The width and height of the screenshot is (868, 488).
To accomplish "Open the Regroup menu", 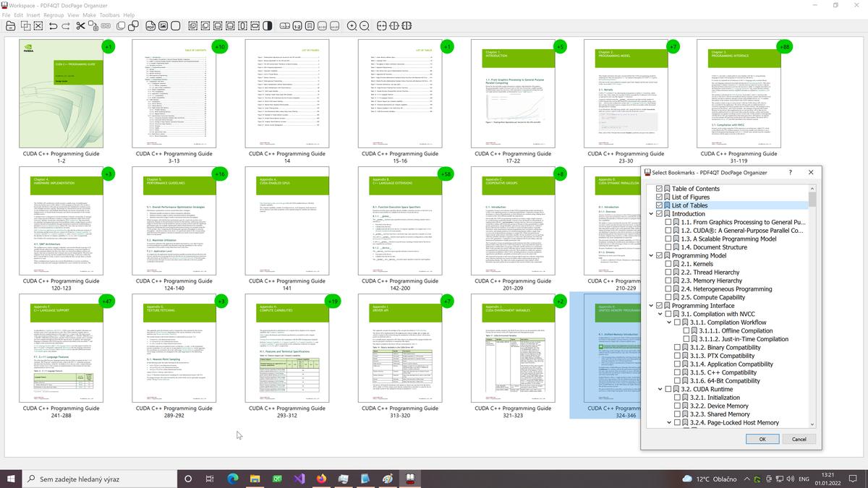I will coord(53,14).
